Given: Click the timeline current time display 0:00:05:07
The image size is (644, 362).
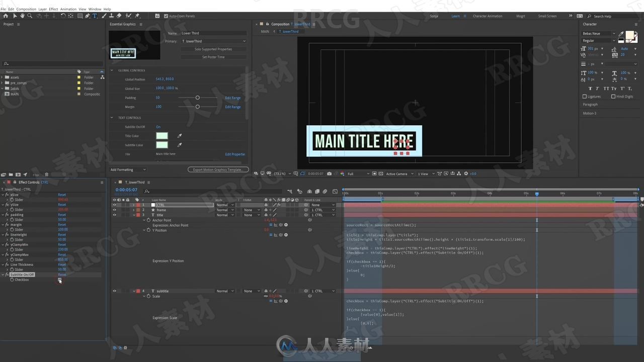Looking at the screenshot, I should [126, 190].
